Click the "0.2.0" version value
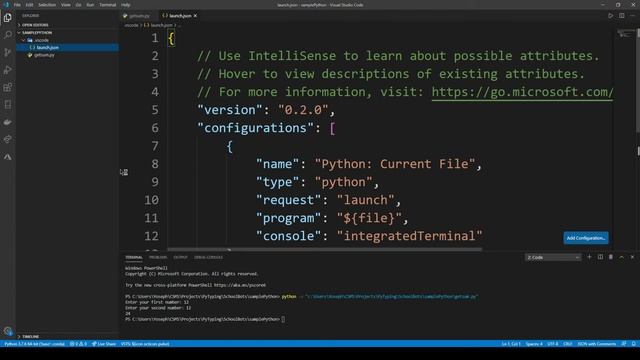The width and height of the screenshot is (640, 360). click(x=303, y=110)
